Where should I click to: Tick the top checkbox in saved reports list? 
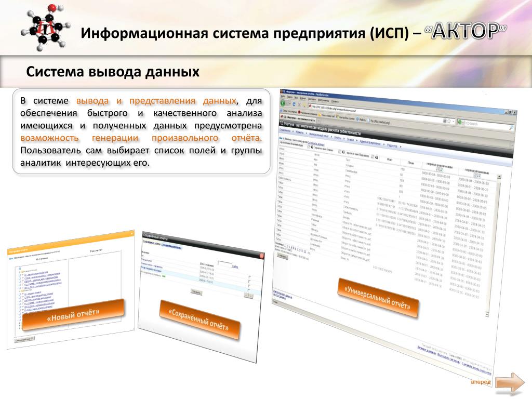click(250, 277)
